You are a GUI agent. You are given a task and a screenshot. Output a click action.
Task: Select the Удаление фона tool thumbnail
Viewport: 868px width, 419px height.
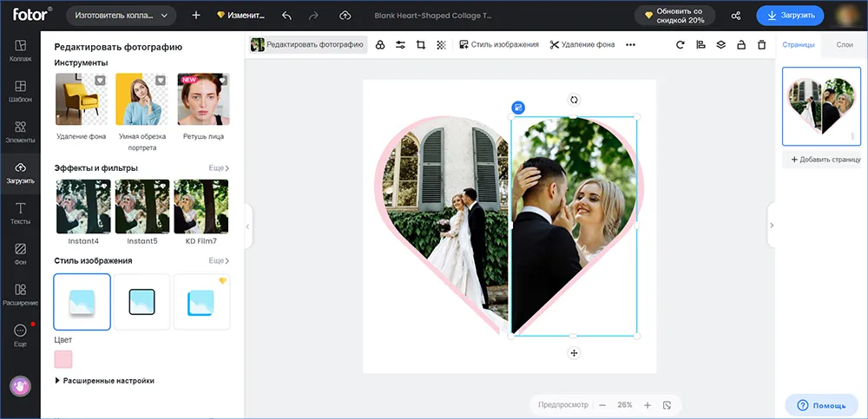click(x=81, y=99)
